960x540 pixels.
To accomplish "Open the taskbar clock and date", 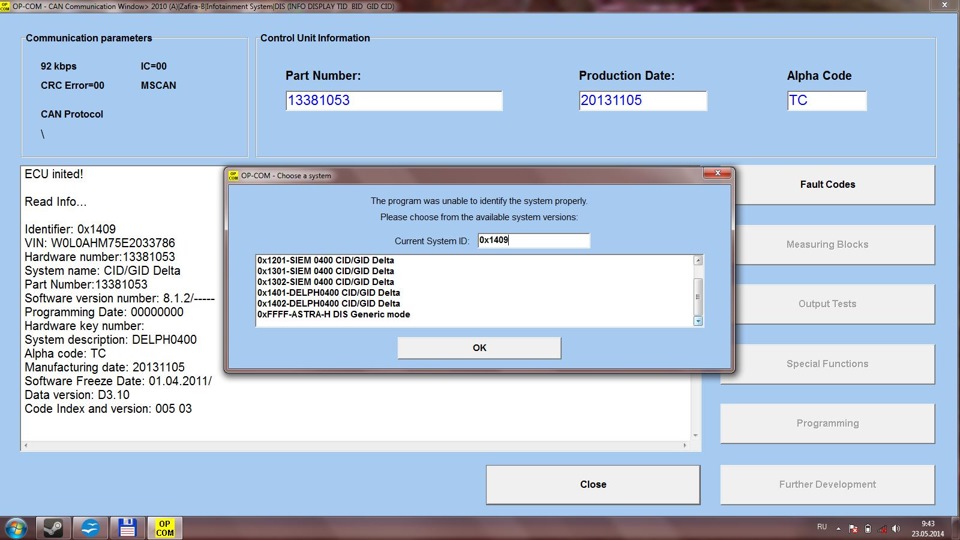I will [x=928, y=528].
